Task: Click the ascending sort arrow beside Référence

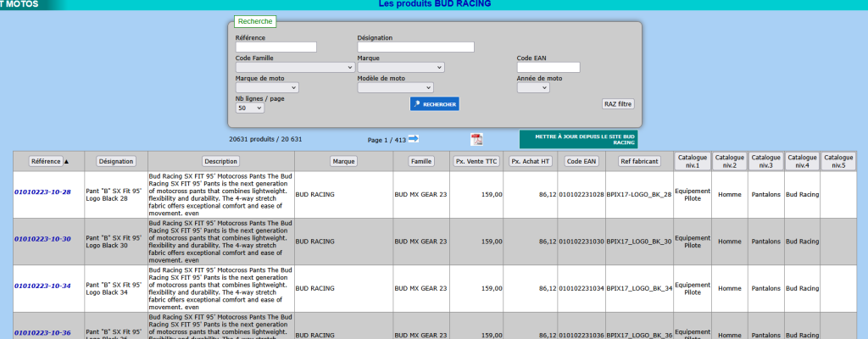Action: (x=66, y=162)
